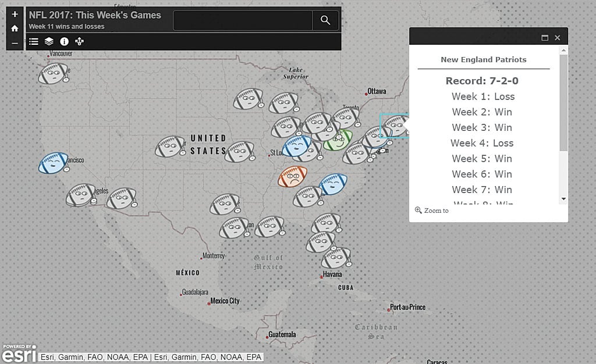Click NFL 2017: This Week's Games title
This screenshot has height=364, width=596.
[x=95, y=15]
